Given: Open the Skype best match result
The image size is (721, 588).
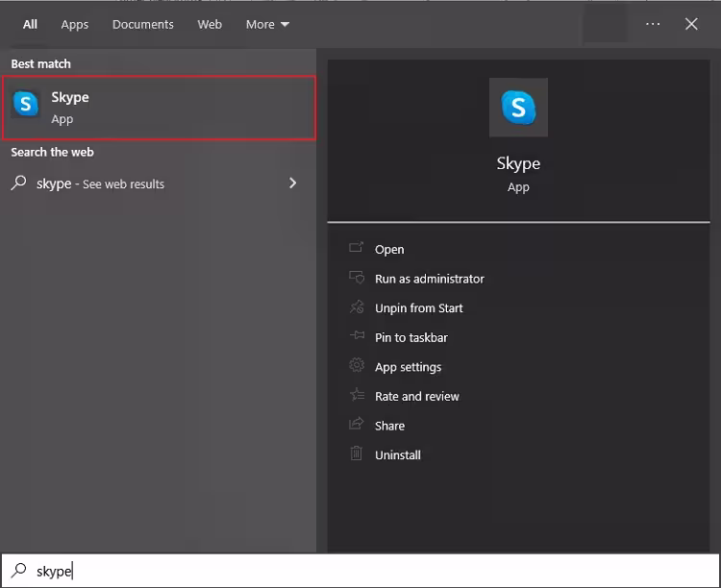Looking at the screenshot, I should click(x=159, y=108).
